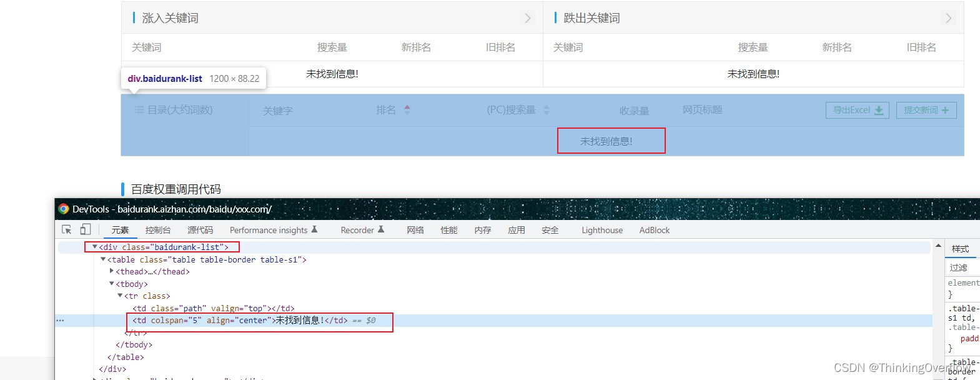Collapse the tr class node

coord(120,296)
